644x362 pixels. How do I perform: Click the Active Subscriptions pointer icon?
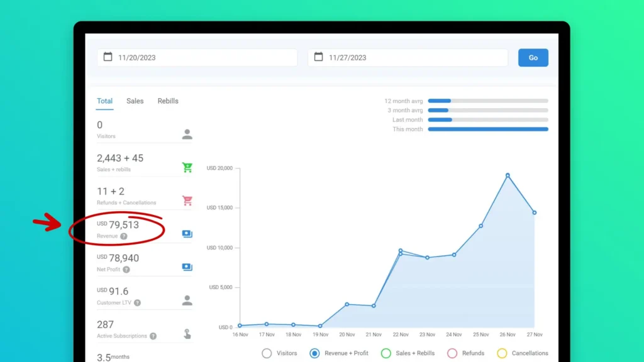187,334
